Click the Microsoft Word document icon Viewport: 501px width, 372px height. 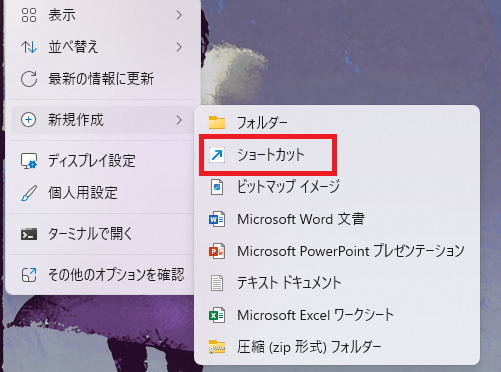tap(217, 219)
